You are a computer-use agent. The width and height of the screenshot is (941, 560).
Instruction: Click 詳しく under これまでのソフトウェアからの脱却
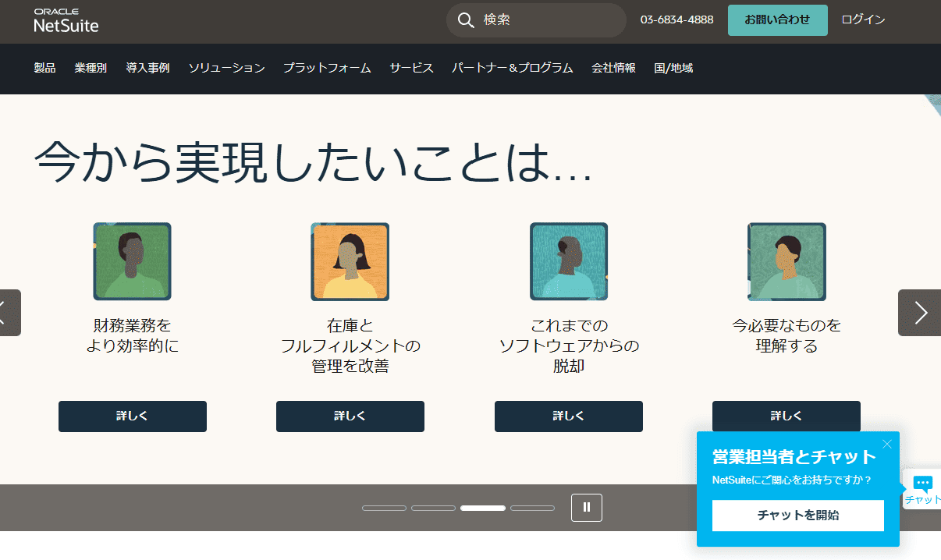(569, 416)
